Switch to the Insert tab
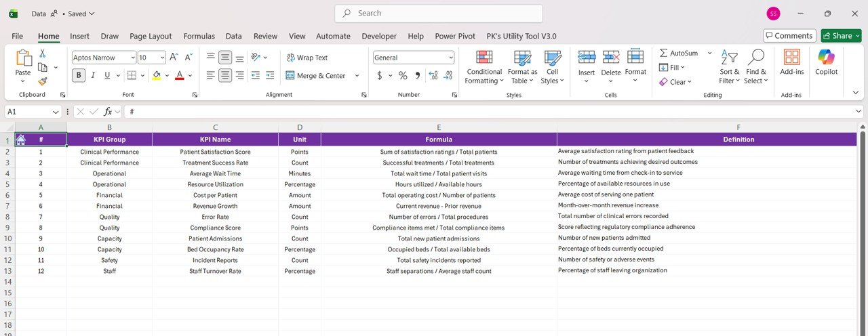This screenshot has height=336, width=868. [79, 36]
